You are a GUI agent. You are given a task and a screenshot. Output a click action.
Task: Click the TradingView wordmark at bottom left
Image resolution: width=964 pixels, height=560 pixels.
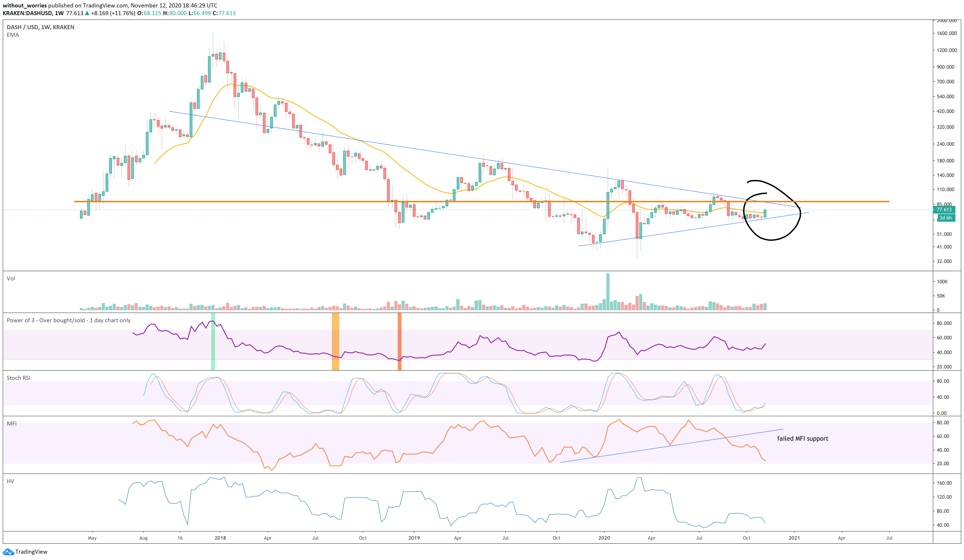31,552
